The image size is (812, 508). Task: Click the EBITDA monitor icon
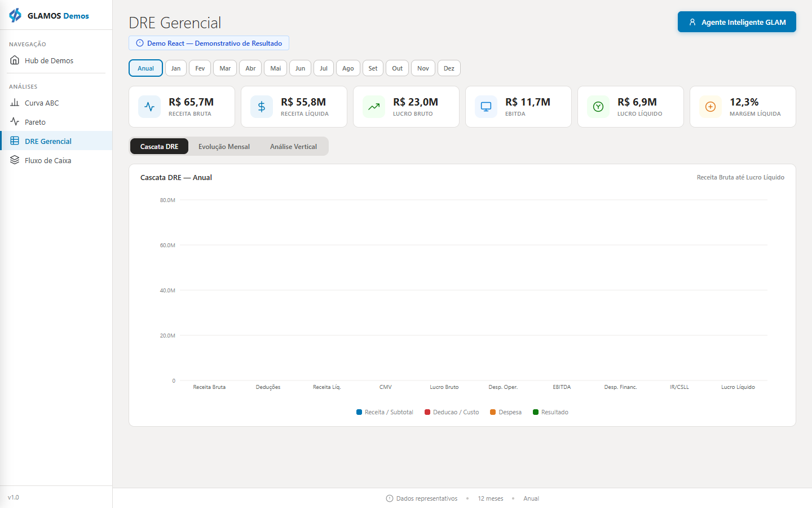click(486, 107)
